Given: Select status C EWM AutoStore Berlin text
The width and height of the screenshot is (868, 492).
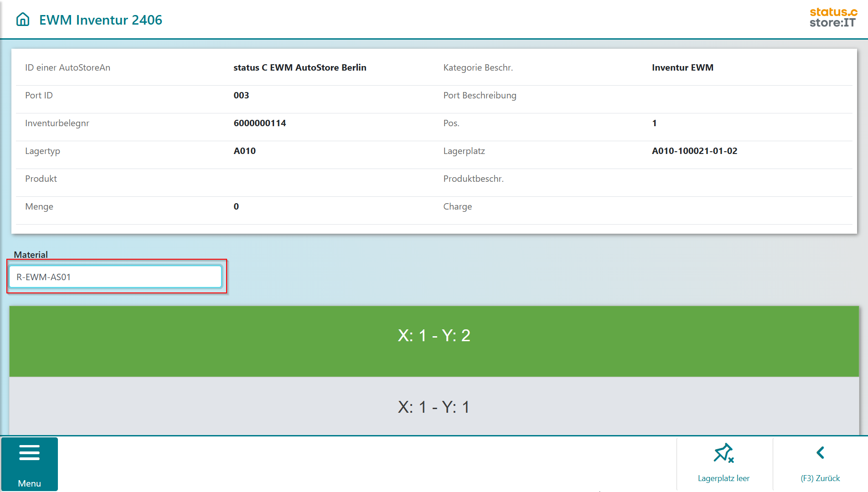Looking at the screenshot, I should (x=300, y=67).
